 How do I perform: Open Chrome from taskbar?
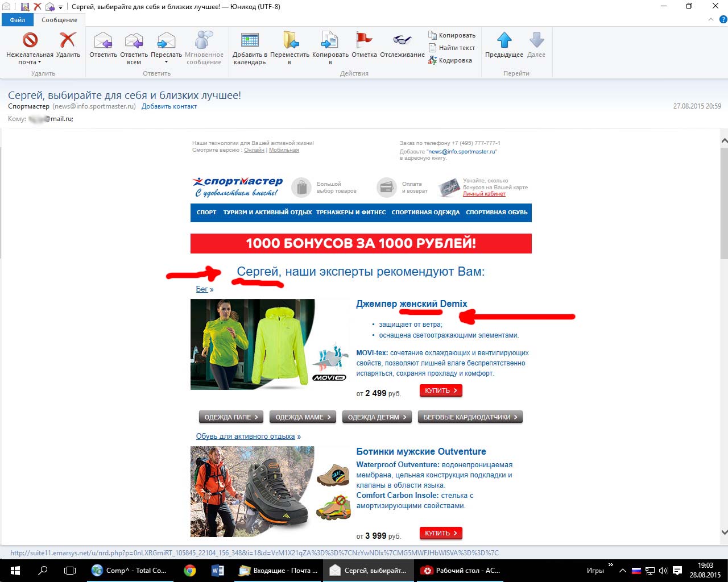click(190, 570)
